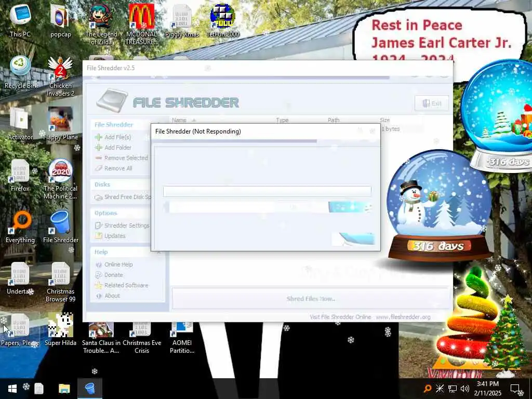
Task: Open Papers, Please desktop shortcut
Action: [x=20, y=330]
